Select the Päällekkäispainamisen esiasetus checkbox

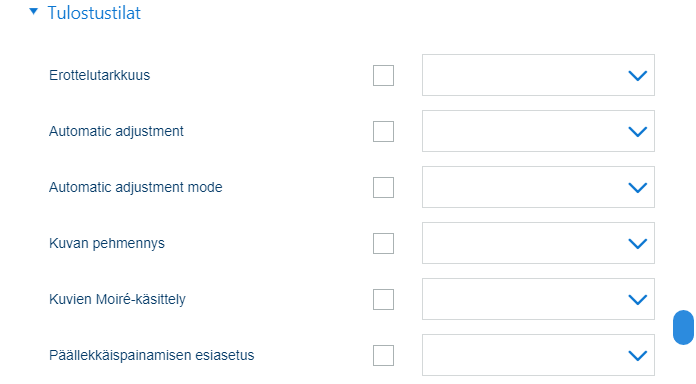point(384,355)
